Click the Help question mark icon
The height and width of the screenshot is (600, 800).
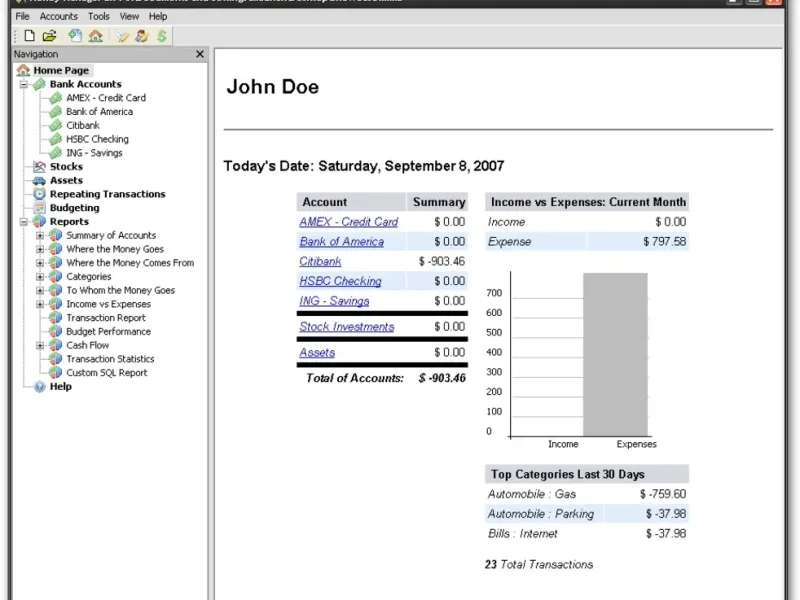(39, 387)
